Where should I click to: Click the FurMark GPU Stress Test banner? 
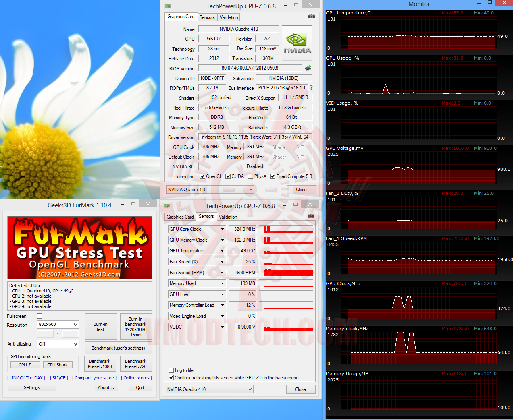pyautogui.click(x=80, y=248)
